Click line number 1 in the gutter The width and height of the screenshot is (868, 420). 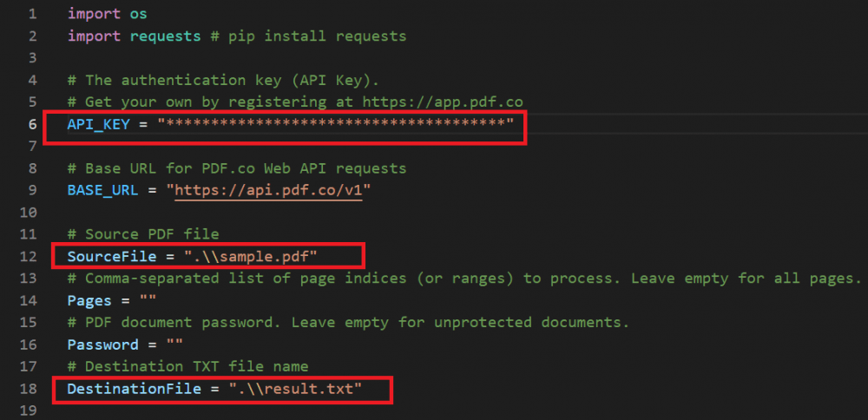click(32, 14)
